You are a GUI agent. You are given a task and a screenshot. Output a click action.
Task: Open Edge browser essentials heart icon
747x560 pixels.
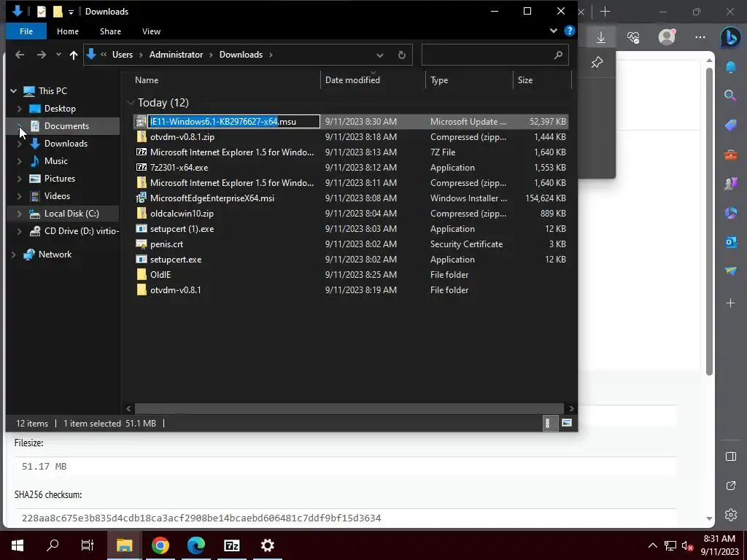coord(633,37)
